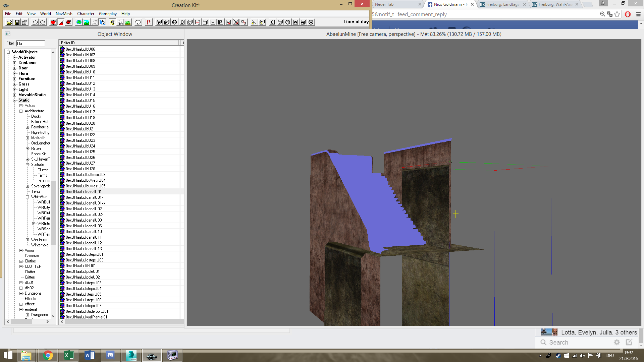Image resolution: width=644 pixels, height=362 pixels.
Task: Expand the CLUTTER tree node
Action: point(21,267)
